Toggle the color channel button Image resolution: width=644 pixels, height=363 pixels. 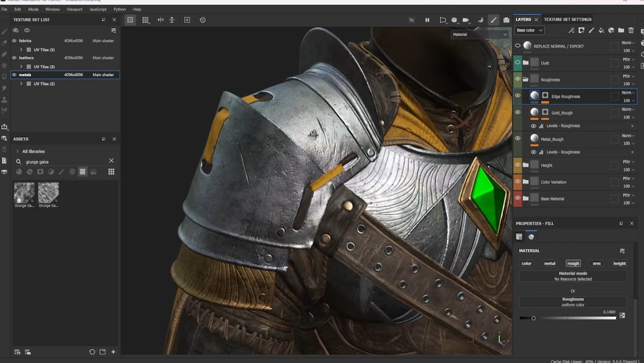[x=527, y=263]
